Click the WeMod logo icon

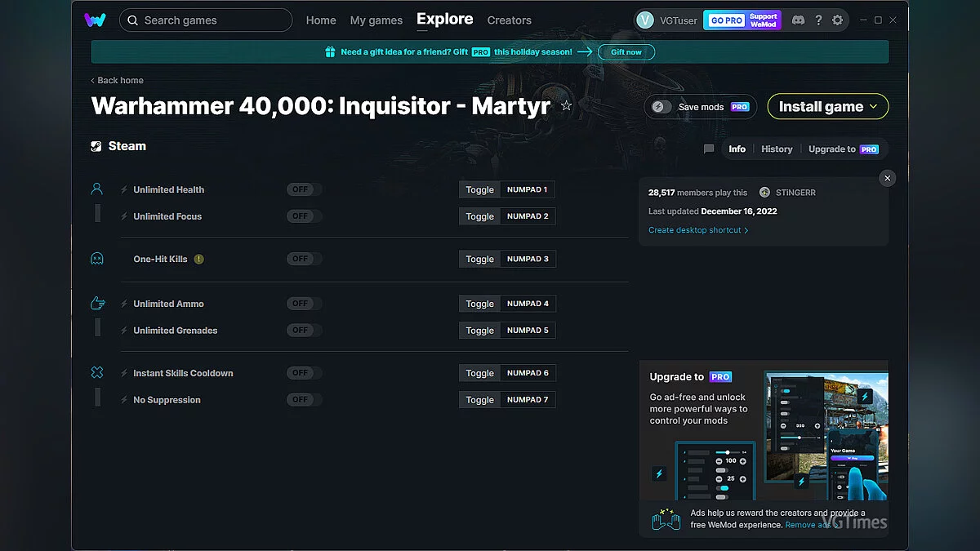pos(95,20)
